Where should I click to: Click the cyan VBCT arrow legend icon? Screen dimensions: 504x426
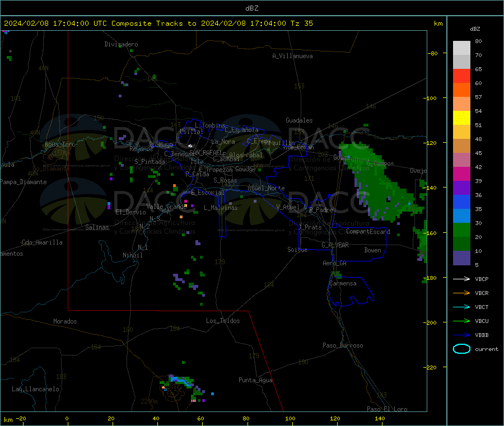461,307
